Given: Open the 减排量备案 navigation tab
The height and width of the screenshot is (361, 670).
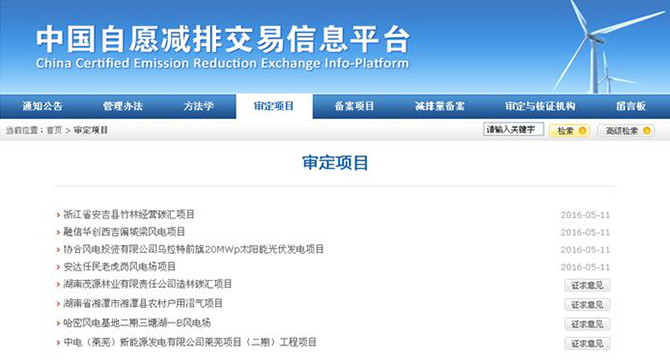Looking at the screenshot, I should pos(440,106).
